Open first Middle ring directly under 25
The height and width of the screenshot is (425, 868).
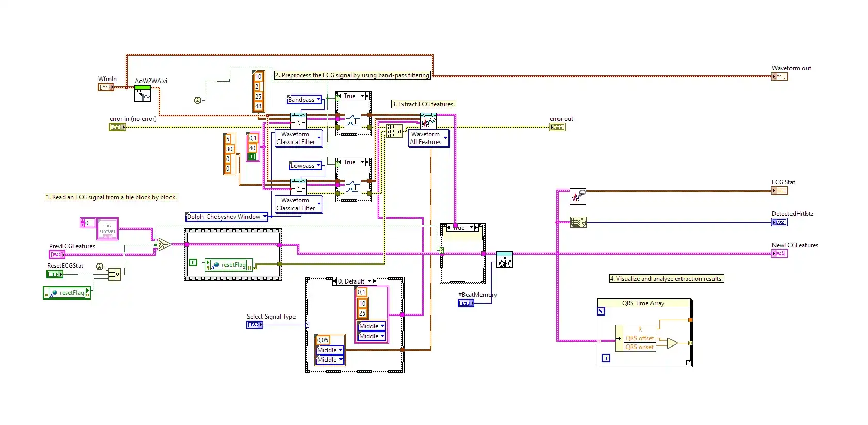(x=372, y=326)
